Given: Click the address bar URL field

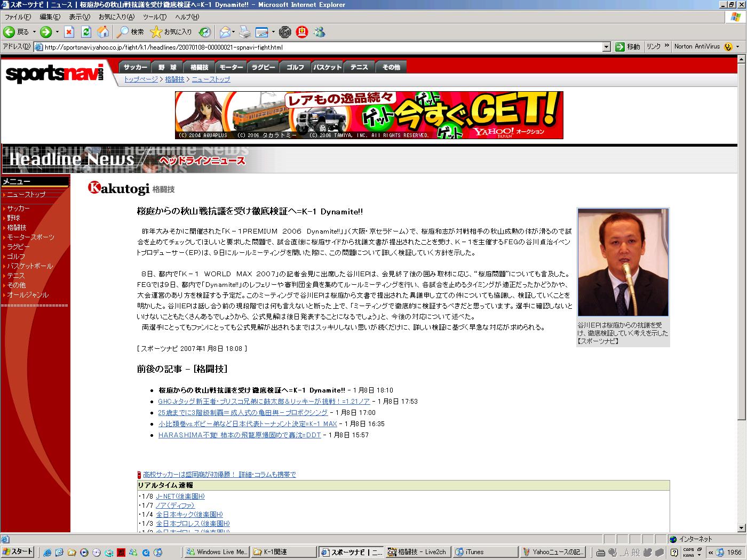Looking at the screenshot, I should 323,47.
